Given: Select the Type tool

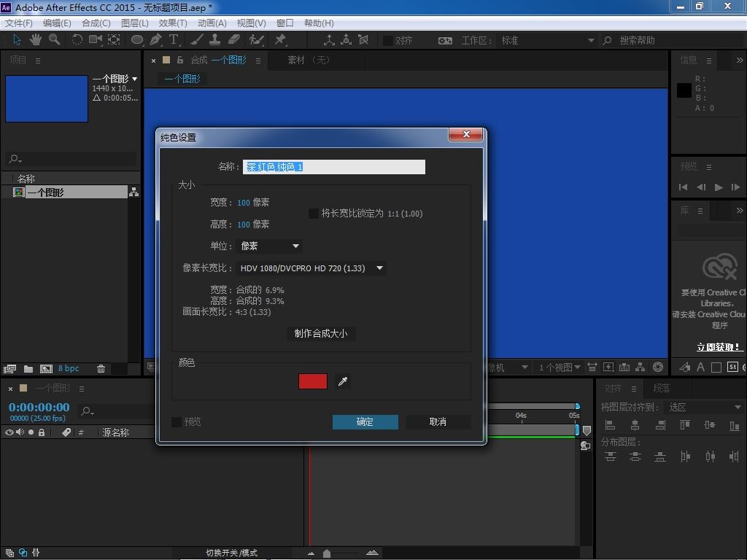Looking at the screenshot, I should [x=174, y=40].
